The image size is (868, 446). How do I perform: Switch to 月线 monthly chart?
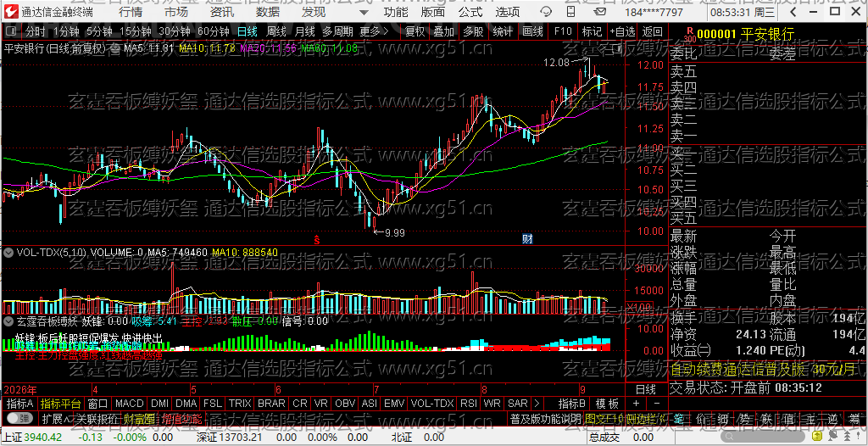point(304,31)
